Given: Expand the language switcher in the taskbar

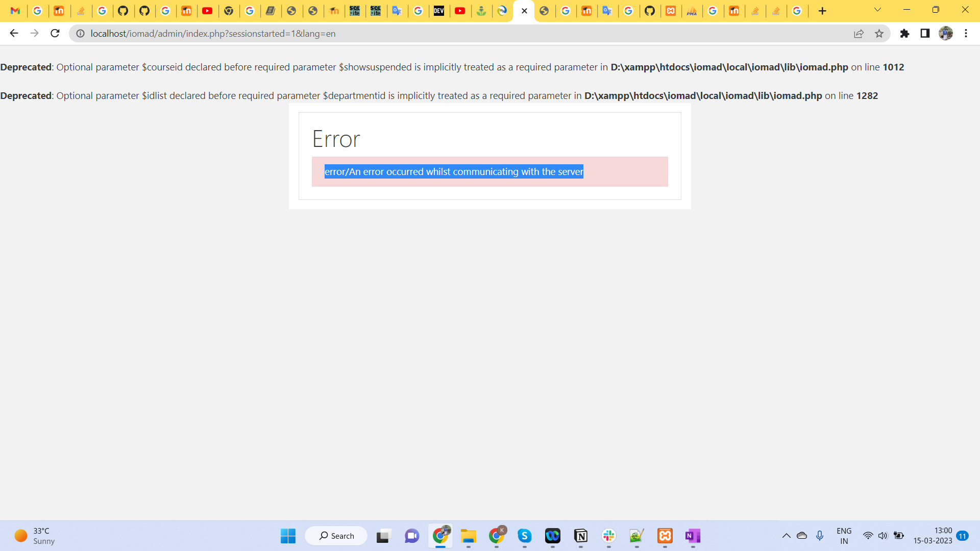Looking at the screenshot, I should click(844, 535).
